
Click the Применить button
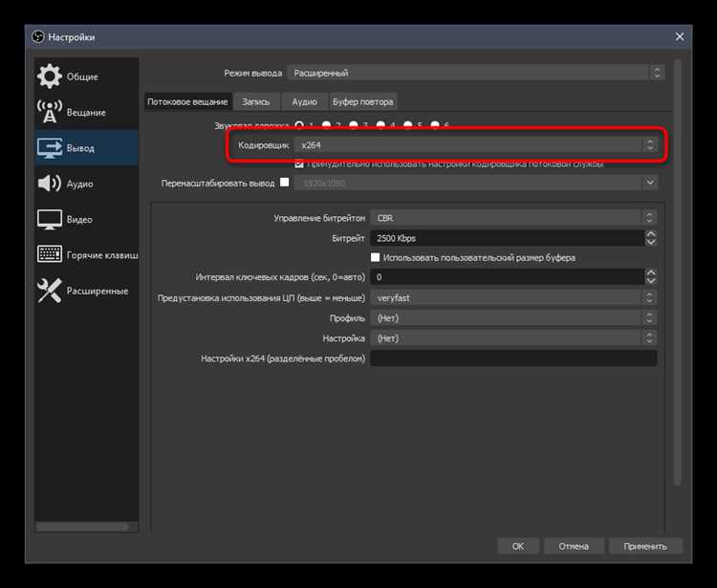click(x=645, y=546)
